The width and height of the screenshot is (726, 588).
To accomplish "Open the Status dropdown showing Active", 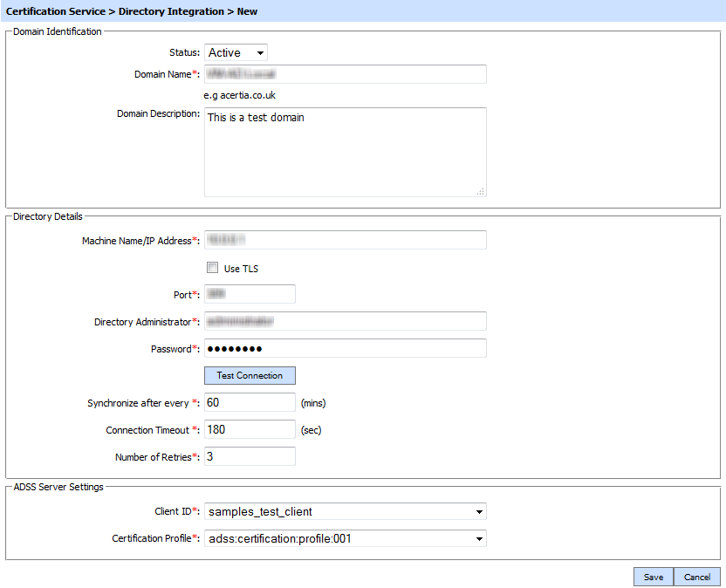I will (236, 53).
